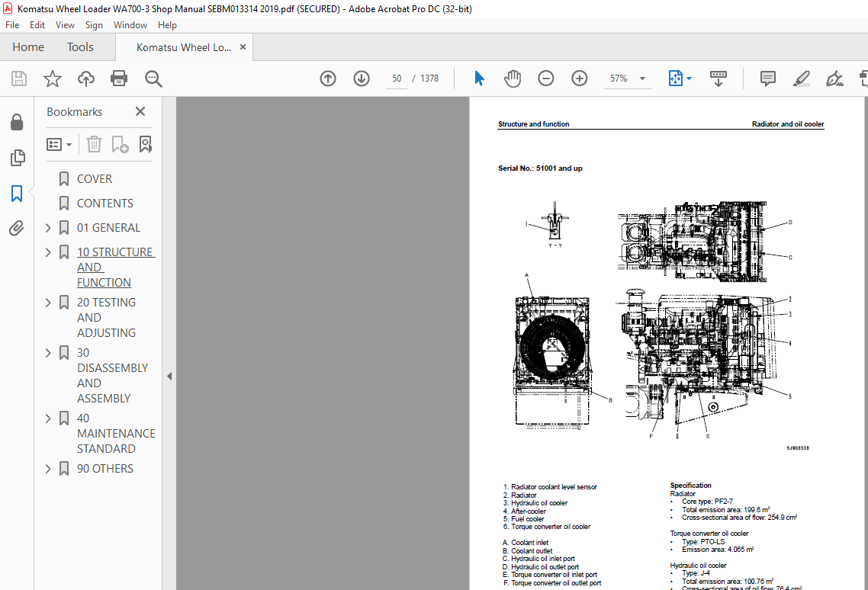Open the Window menu
The image size is (868, 590).
pyautogui.click(x=130, y=25)
